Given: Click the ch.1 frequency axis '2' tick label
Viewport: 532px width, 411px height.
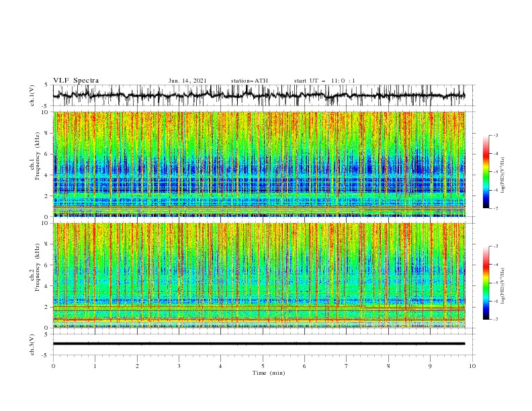Looking at the screenshot, I should pos(48,196).
